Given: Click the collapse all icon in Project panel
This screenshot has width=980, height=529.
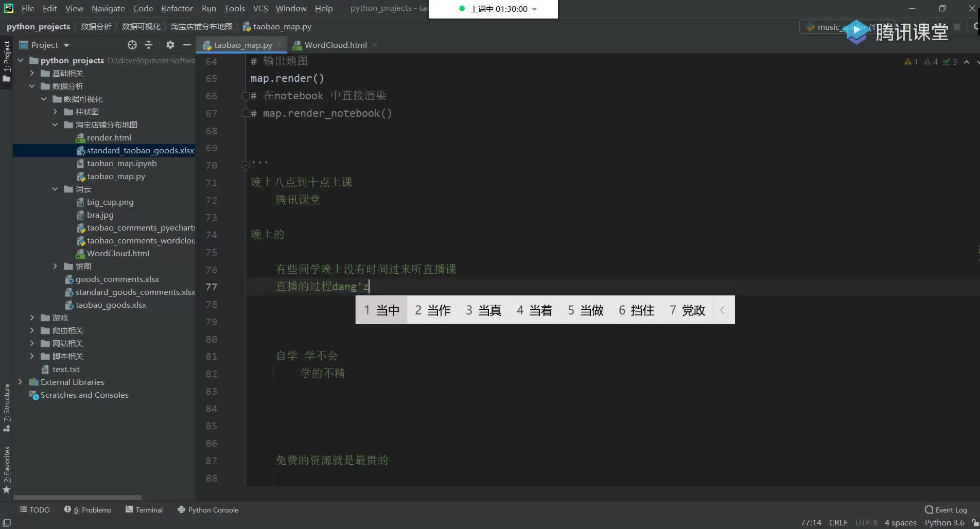Looking at the screenshot, I should (x=149, y=45).
